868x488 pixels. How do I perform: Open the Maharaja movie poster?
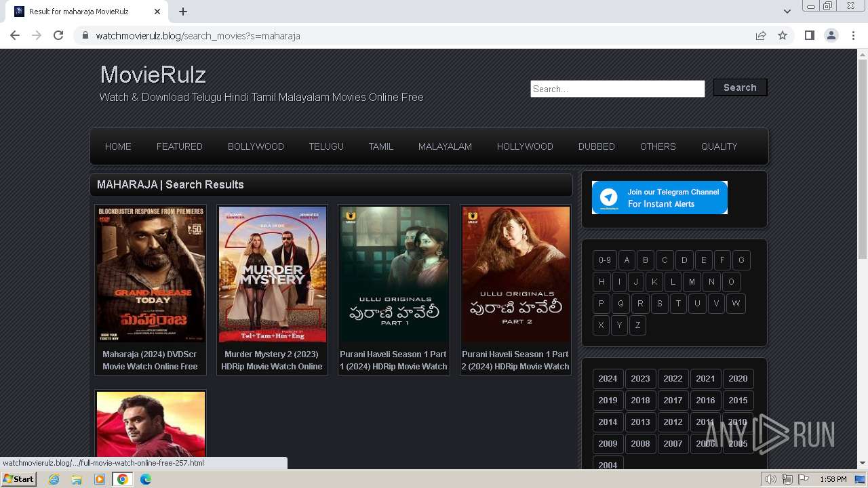pos(151,274)
